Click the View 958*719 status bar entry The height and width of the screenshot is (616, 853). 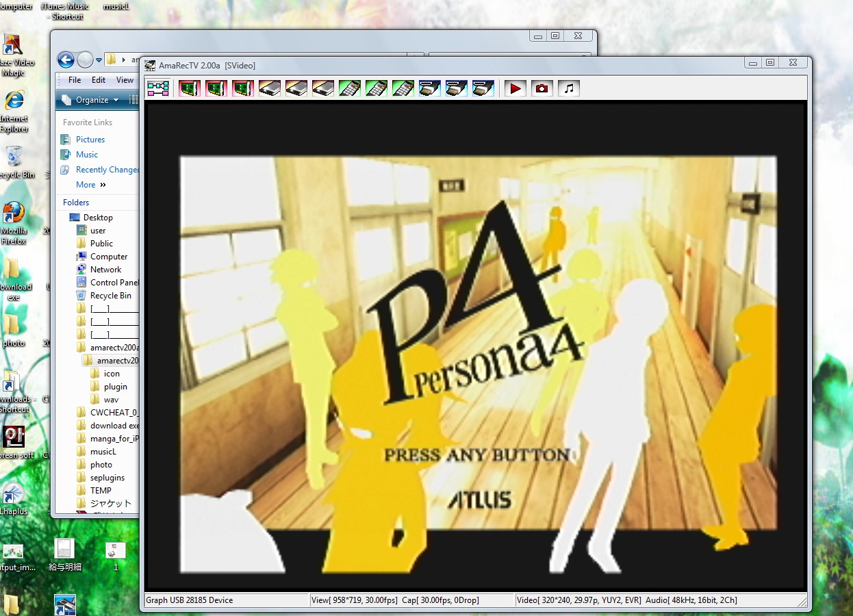(x=355, y=600)
